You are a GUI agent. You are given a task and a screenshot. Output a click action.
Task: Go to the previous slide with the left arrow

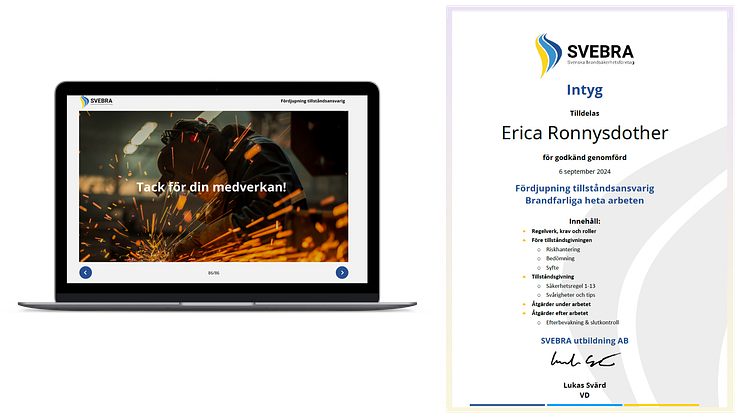(x=86, y=273)
